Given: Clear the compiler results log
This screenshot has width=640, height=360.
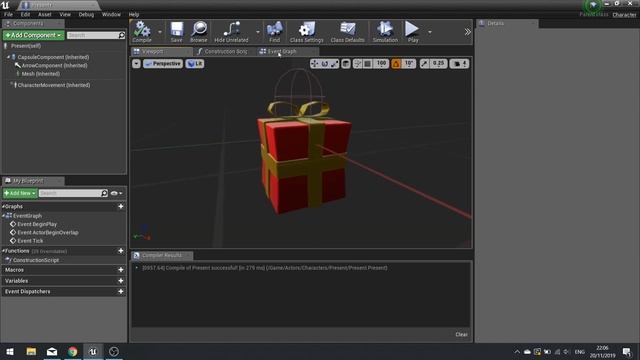Looking at the screenshot, I should (461, 335).
